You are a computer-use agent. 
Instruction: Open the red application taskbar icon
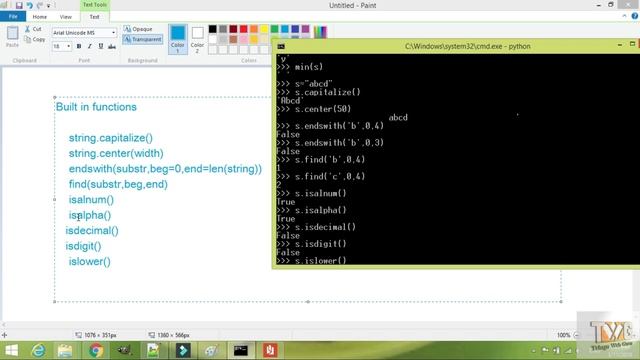pos(270,350)
